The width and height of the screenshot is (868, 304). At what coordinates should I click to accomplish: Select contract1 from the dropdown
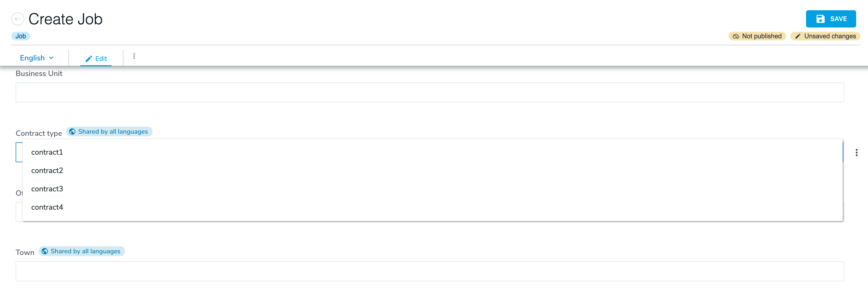tap(47, 152)
